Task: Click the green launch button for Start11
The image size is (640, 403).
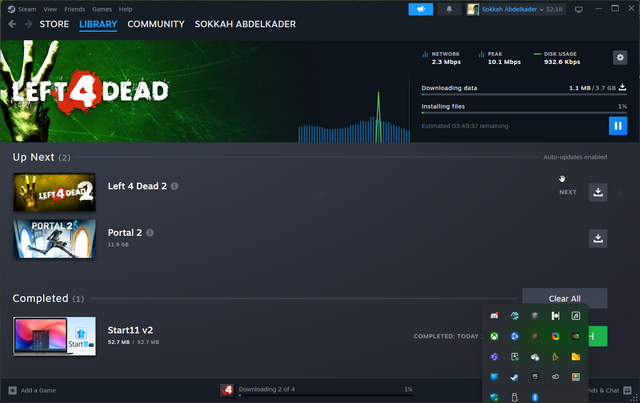Action: point(598,336)
